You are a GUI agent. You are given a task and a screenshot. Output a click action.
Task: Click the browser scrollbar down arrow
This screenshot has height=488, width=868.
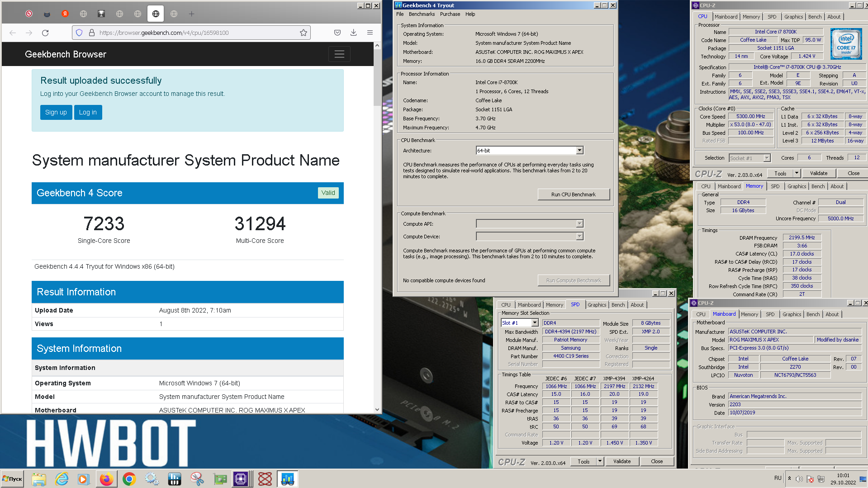[377, 410]
